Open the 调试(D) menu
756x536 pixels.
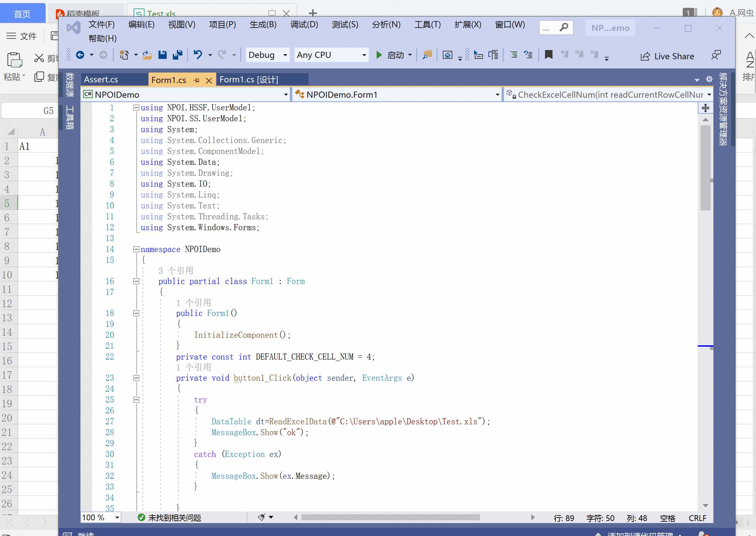304,25
